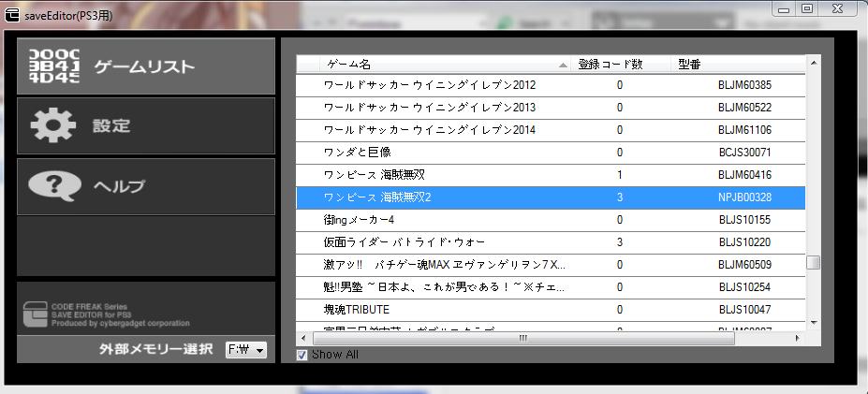This screenshot has height=394, width=868.
Task: Click model number BLJM60385
Action: coord(744,85)
